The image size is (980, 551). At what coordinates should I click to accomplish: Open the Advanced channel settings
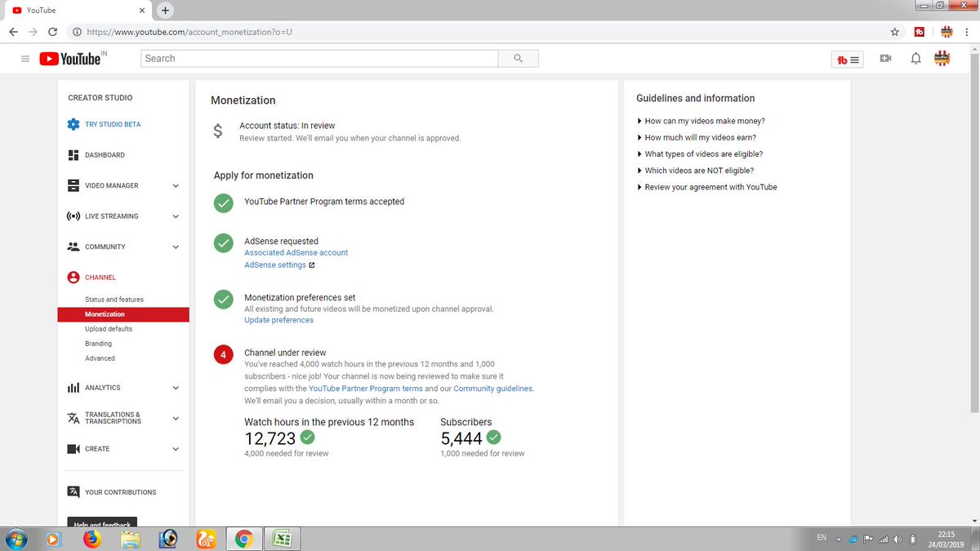(x=100, y=358)
